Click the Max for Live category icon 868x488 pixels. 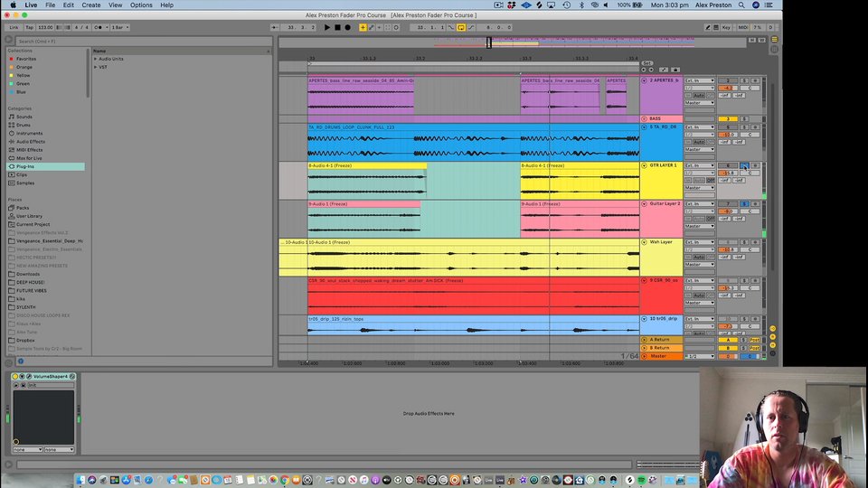point(12,158)
